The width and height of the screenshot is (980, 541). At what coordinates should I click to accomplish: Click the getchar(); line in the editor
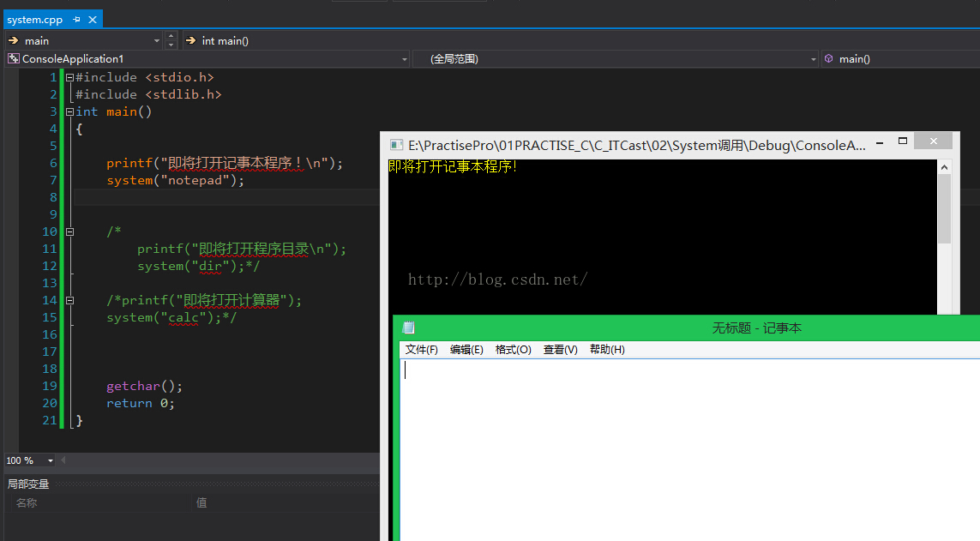144,387
